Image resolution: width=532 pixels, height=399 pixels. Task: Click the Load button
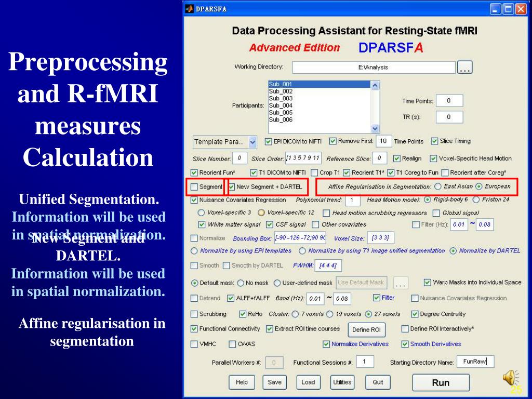tap(308, 382)
